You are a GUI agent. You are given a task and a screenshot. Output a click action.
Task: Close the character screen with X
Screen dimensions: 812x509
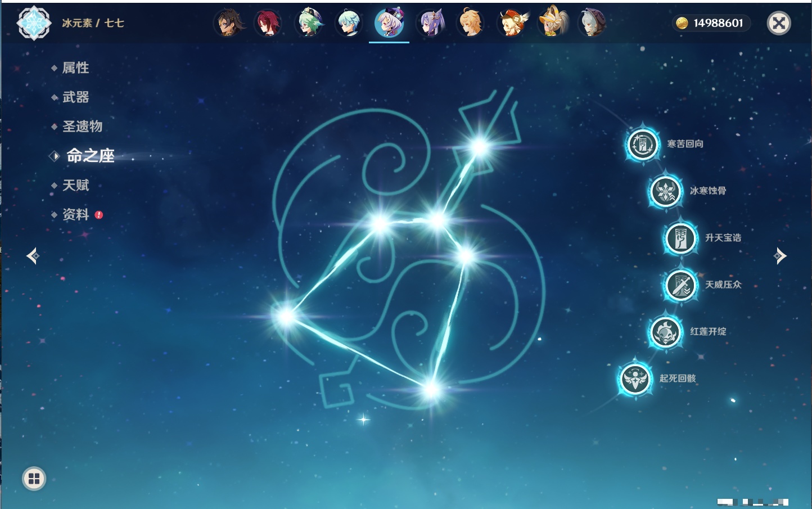pos(779,23)
